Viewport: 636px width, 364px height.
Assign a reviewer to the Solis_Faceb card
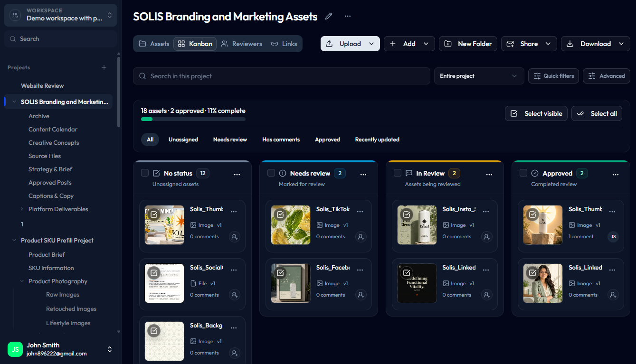[361, 295]
